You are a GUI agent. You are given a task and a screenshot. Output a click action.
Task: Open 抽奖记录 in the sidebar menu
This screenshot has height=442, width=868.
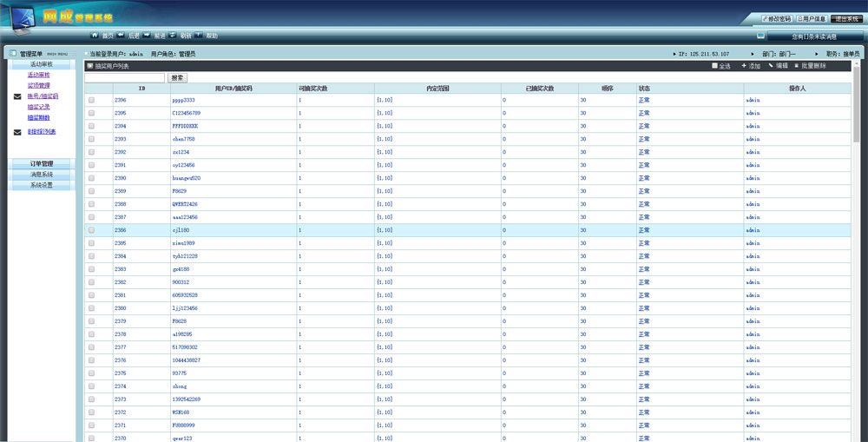coord(38,107)
